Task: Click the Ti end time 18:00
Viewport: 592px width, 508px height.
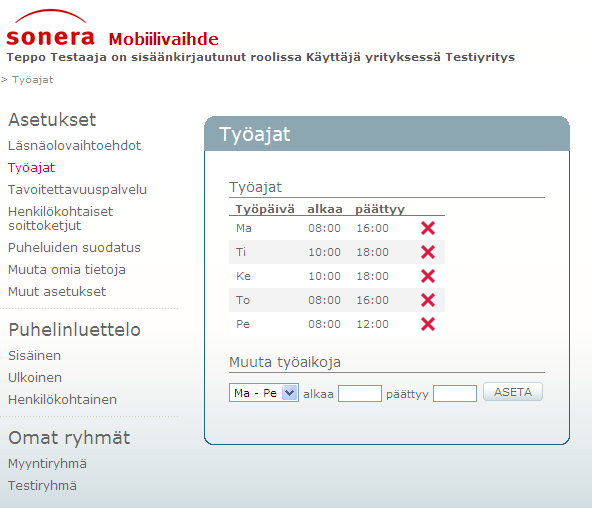Action: click(x=372, y=252)
